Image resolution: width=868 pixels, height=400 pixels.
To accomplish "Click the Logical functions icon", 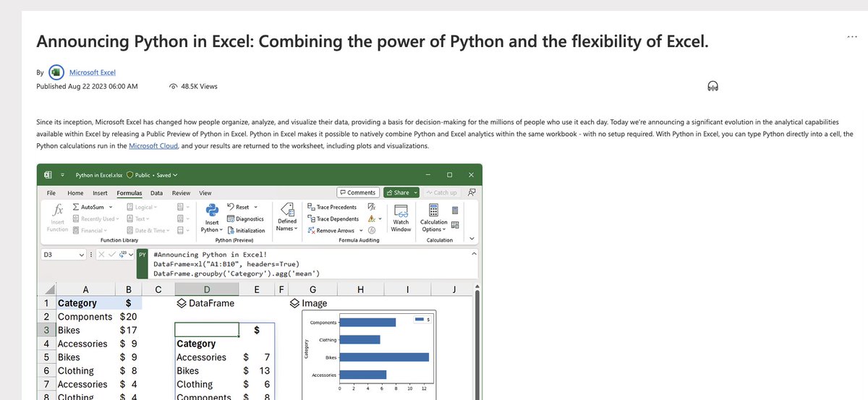I will pyautogui.click(x=129, y=208).
